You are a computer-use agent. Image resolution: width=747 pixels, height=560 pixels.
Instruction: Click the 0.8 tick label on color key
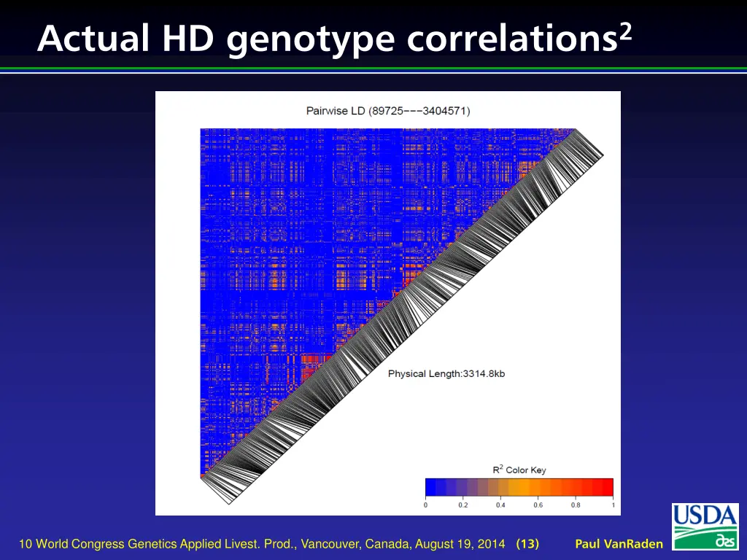tap(576, 505)
